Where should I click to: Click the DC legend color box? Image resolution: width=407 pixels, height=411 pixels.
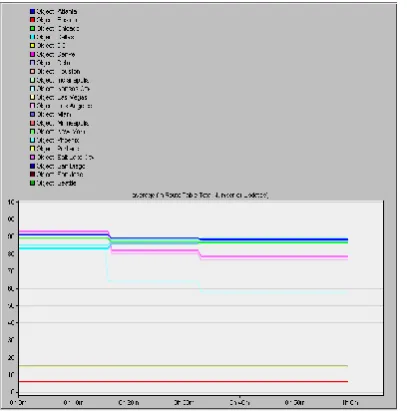[32, 46]
